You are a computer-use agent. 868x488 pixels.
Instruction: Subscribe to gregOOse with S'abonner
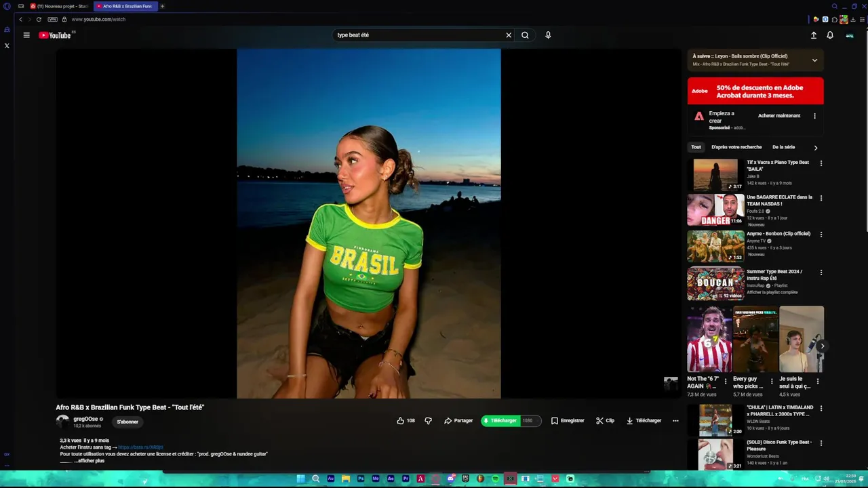coord(127,422)
